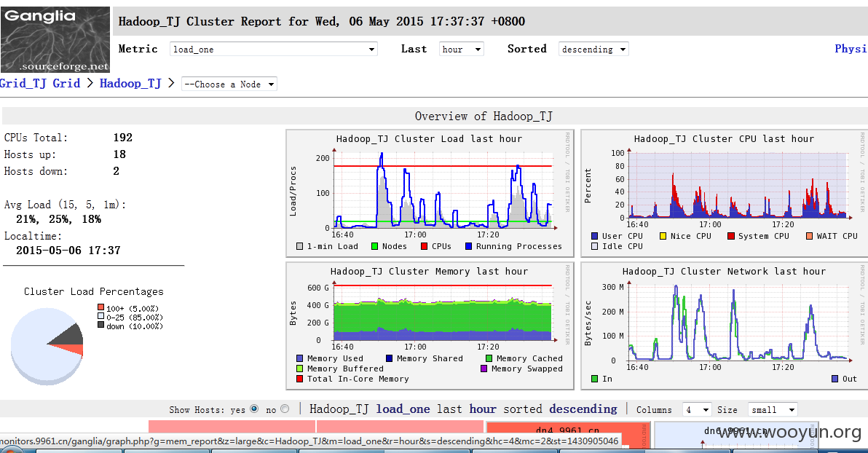Click the CPUs Total value 192
Screen dimensions: 868x453
point(123,138)
